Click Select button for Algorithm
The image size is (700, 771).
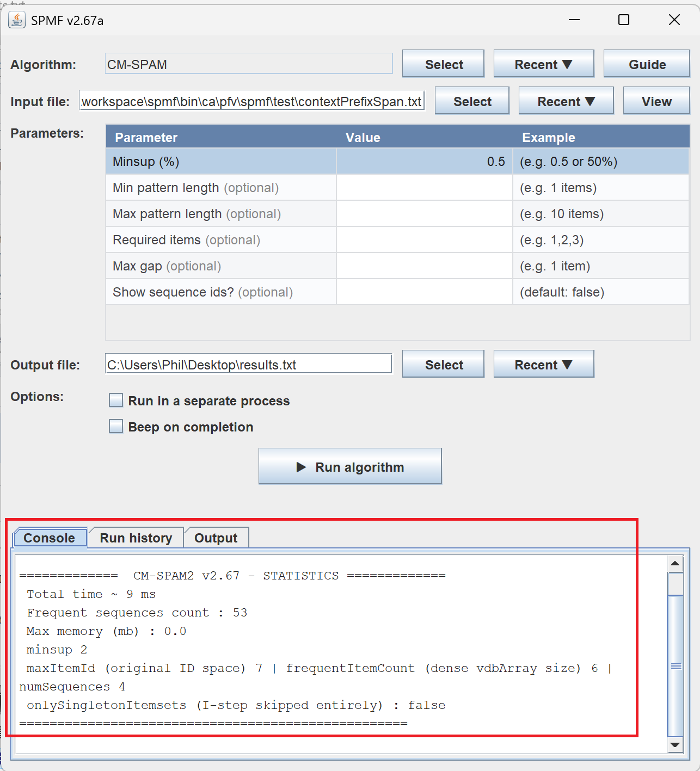[444, 64]
